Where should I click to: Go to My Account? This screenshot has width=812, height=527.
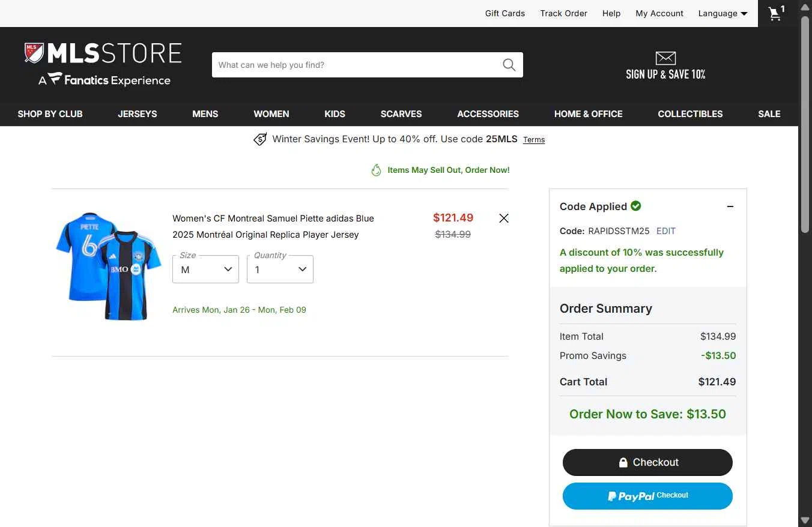pyautogui.click(x=659, y=13)
